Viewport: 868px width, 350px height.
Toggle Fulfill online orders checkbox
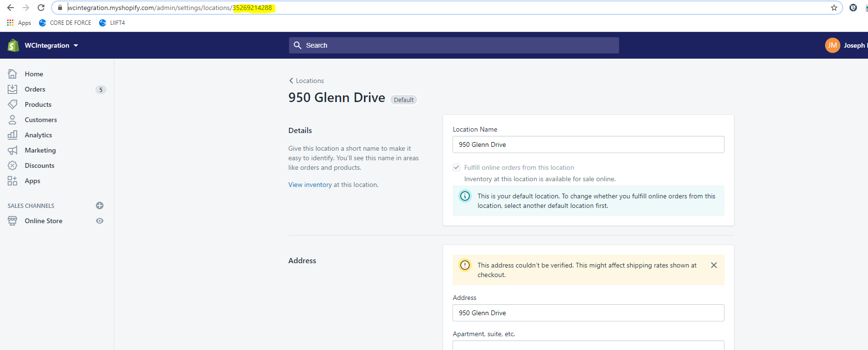[x=456, y=167]
